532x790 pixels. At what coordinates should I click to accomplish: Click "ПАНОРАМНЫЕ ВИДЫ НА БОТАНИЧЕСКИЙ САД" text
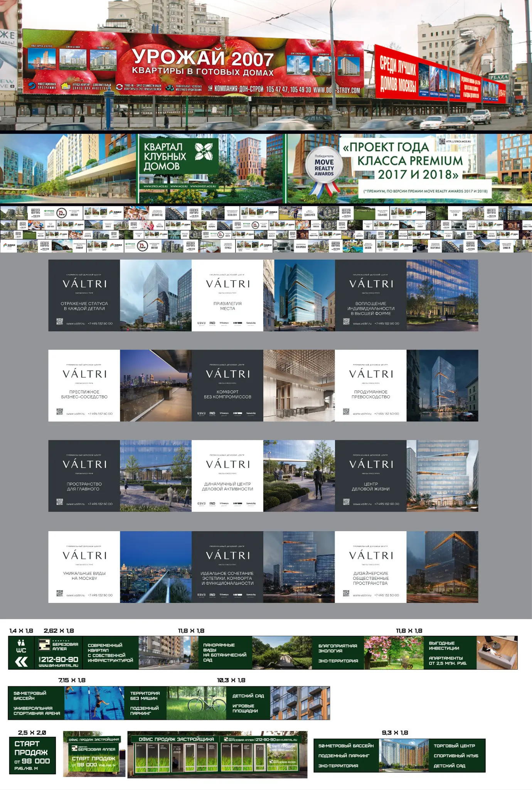[x=224, y=652]
